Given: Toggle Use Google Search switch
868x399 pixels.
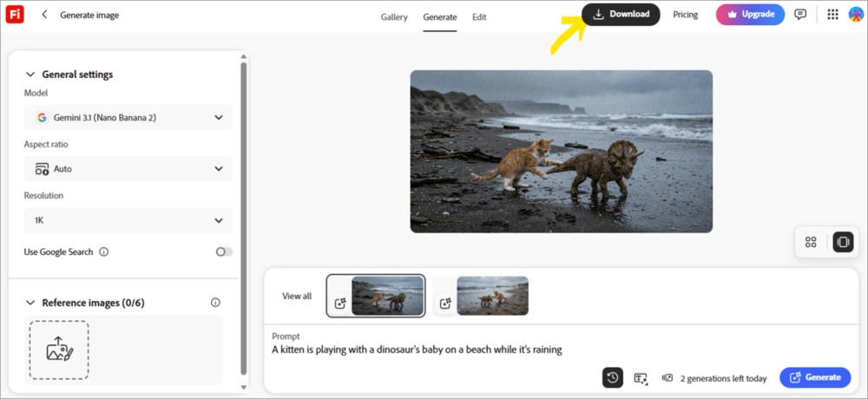Looking at the screenshot, I should click(224, 252).
